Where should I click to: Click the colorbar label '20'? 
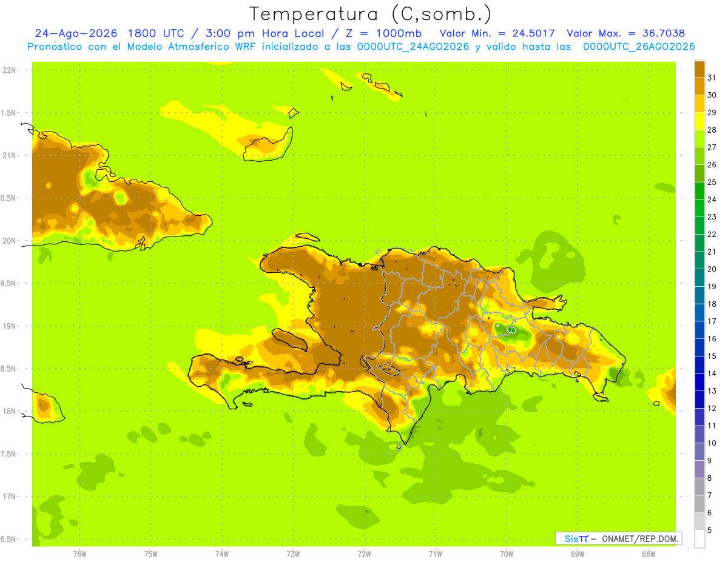(712, 269)
